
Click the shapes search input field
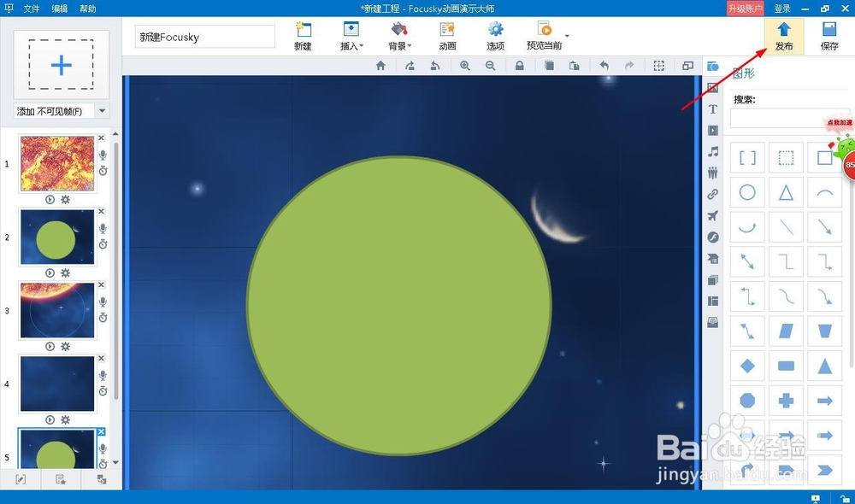(788, 118)
